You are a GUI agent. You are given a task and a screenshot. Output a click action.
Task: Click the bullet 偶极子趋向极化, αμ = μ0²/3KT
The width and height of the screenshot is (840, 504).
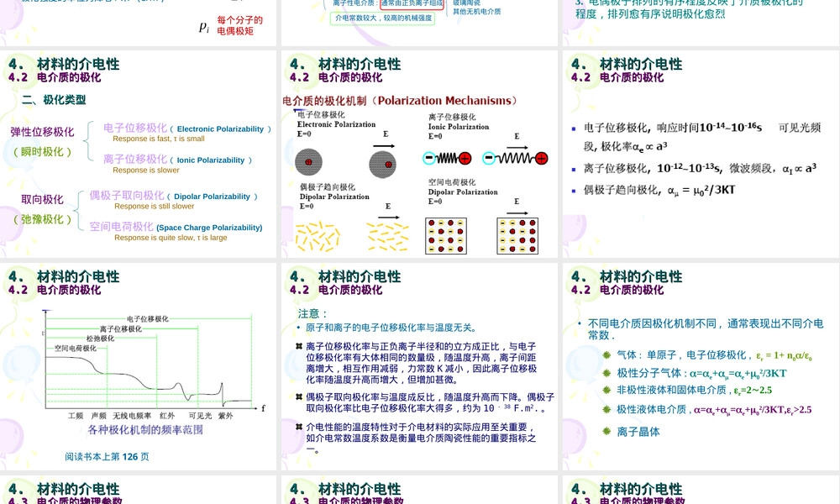(x=659, y=190)
